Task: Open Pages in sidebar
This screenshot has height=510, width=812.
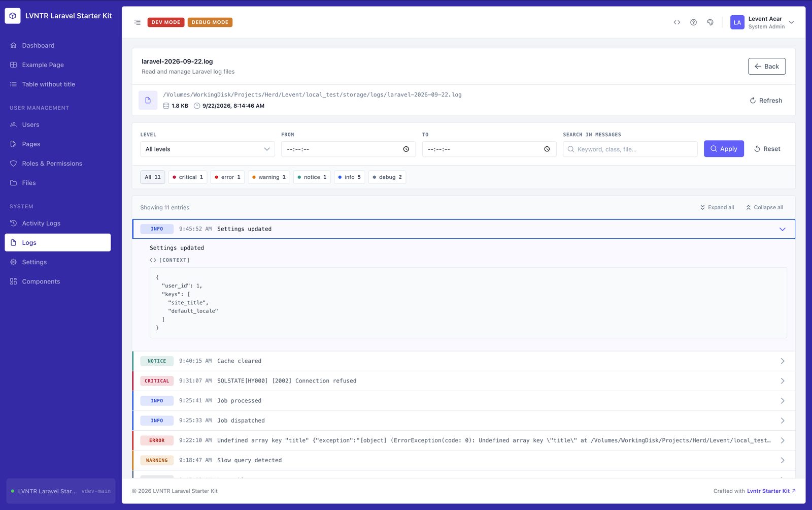Action: 58,144
